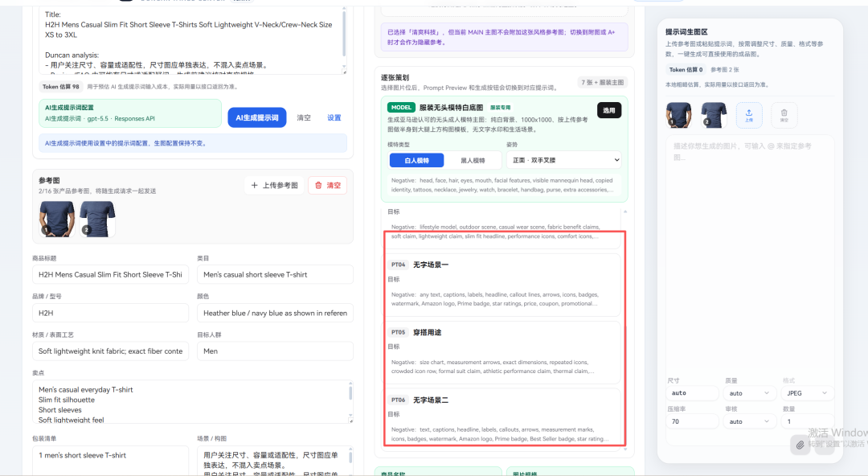
Task: Click the 压缩率 field showing 70
Action: pos(692,421)
